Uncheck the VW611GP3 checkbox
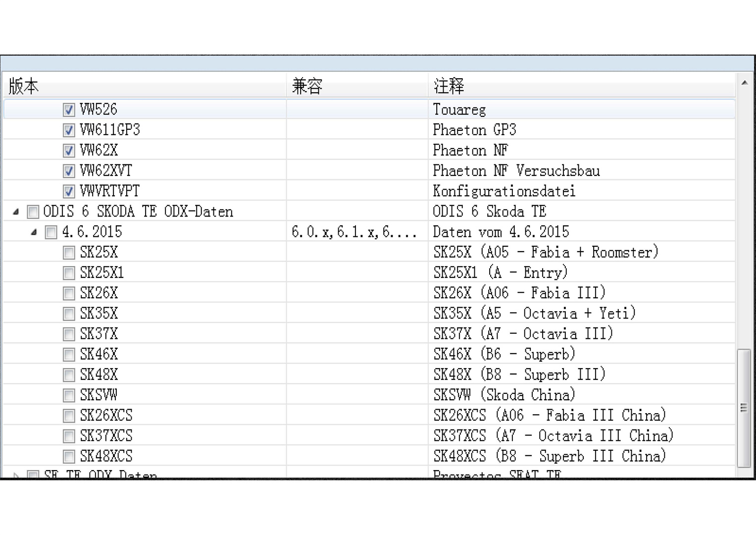The width and height of the screenshot is (756, 535). click(69, 130)
